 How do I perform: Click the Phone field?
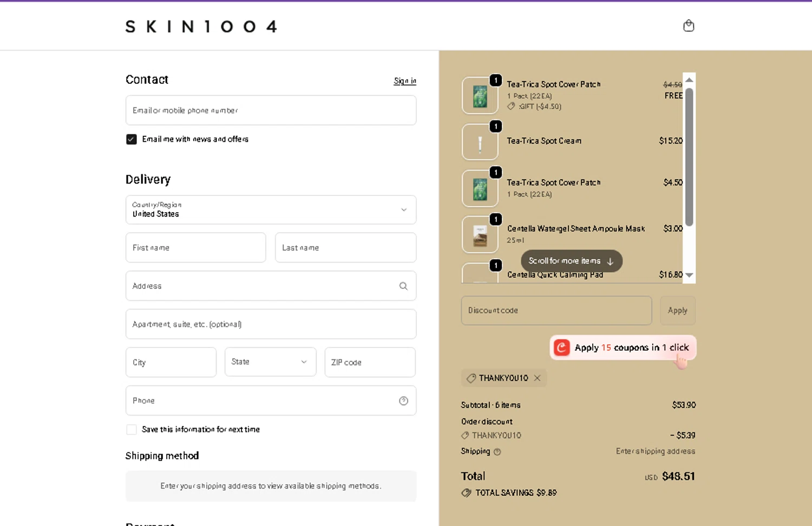coord(271,400)
